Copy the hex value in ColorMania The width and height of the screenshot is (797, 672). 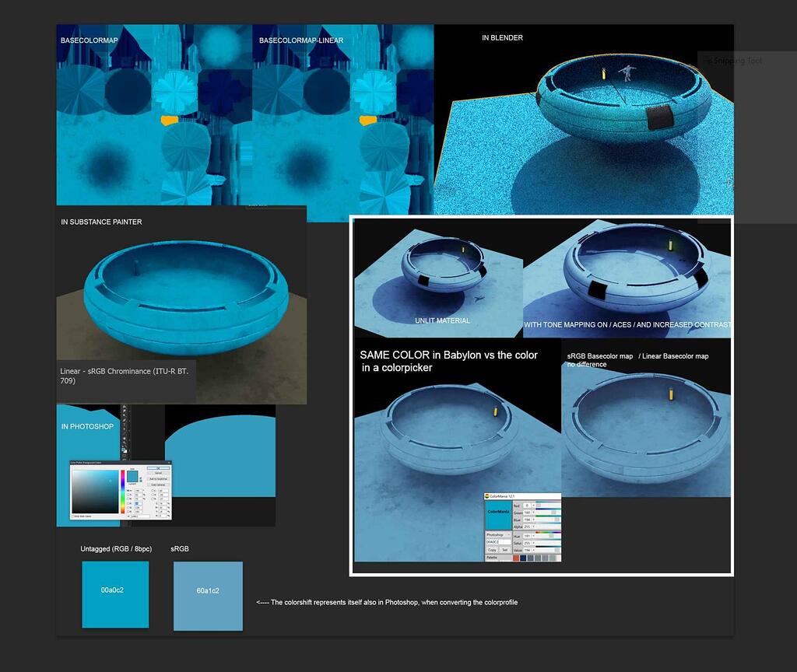pos(493,550)
